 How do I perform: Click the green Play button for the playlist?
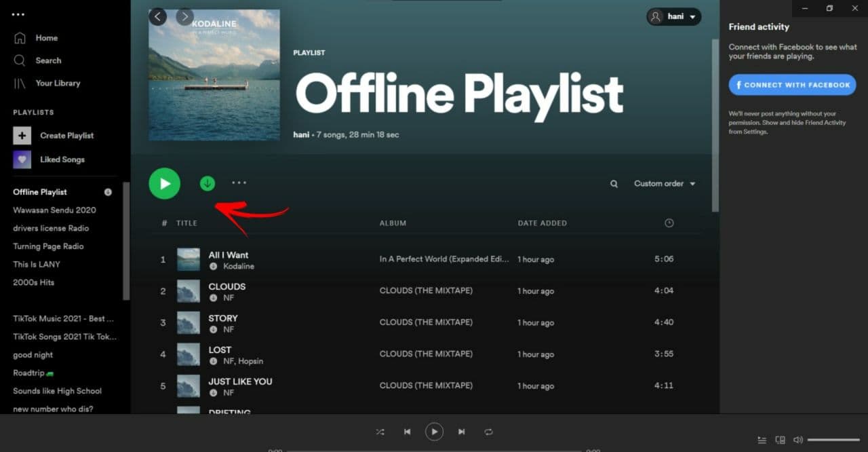(164, 183)
